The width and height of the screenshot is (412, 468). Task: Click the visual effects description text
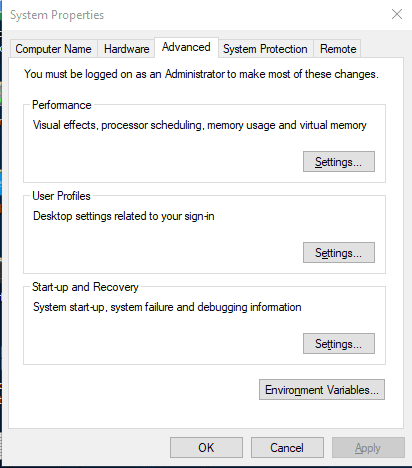[x=200, y=125]
